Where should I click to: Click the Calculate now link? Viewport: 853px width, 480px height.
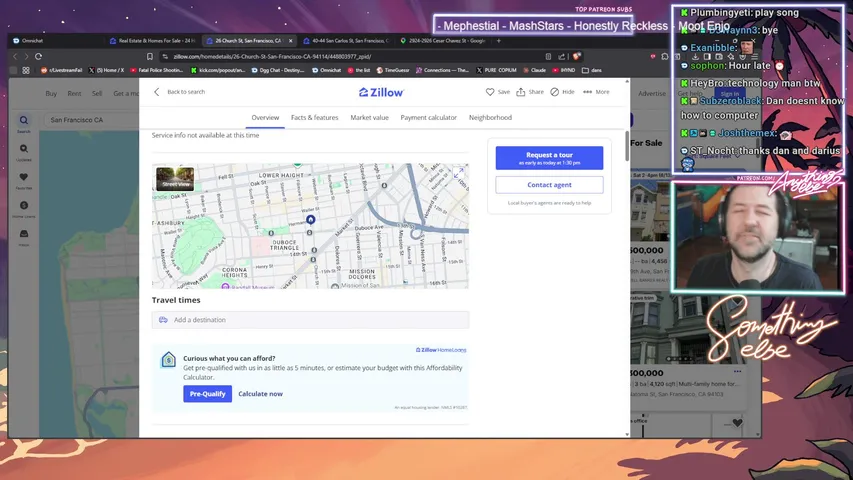(x=261, y=394)
